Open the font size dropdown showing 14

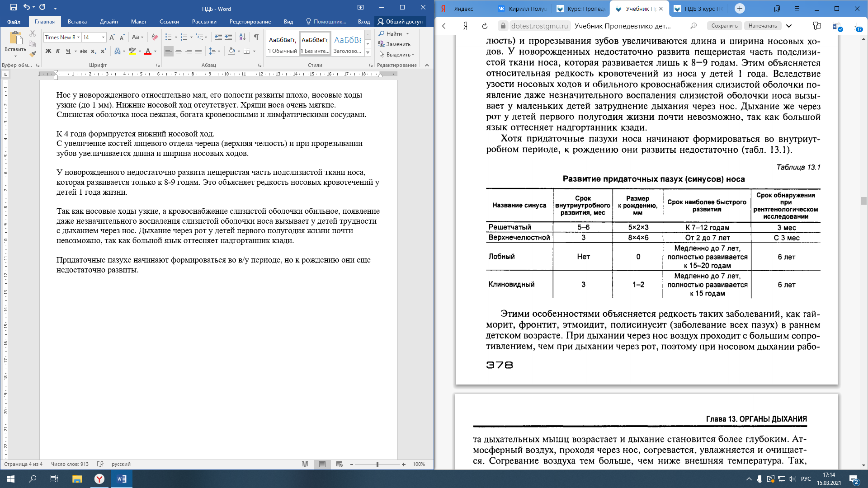[x=104, y=37]
